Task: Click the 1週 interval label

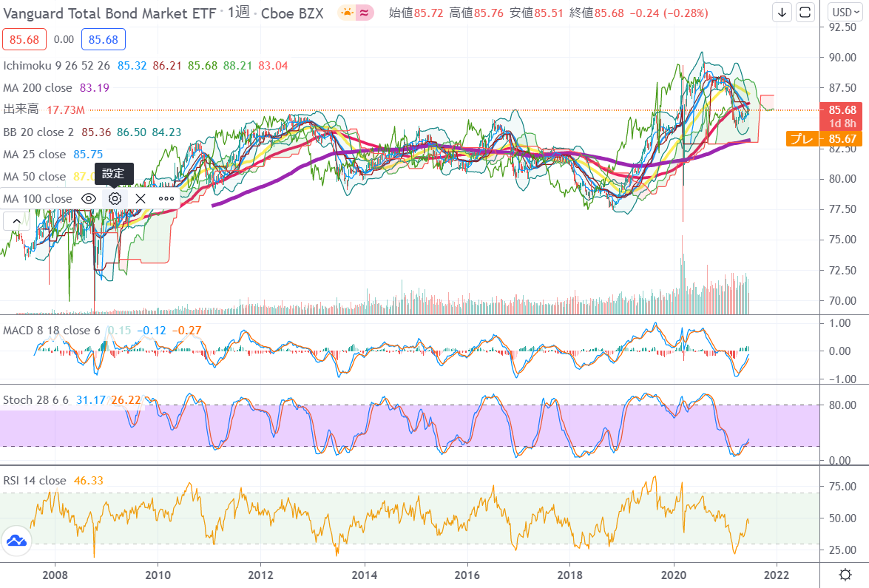Action: (239, 13)
